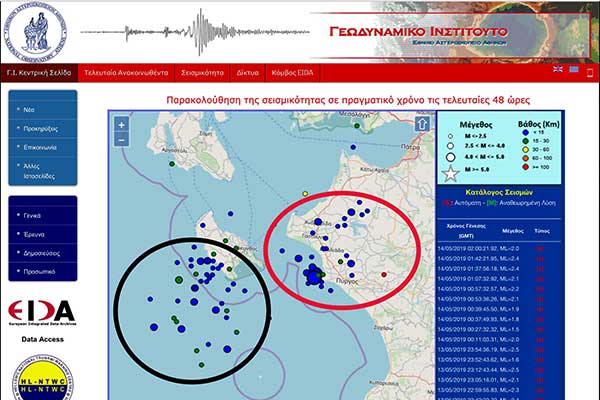Open the EIDA Data Access logo
Screen dimensions: 600x400
pyautogui.click(x=41, y=312)
